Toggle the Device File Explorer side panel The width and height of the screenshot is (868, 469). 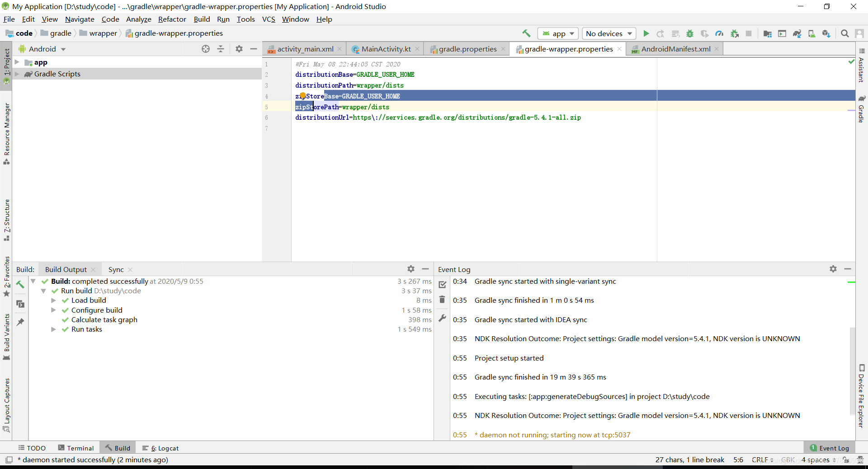click(x=862, y=395)
